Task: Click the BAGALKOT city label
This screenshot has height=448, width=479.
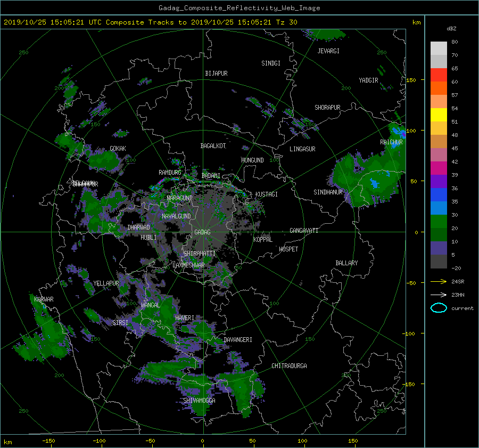Action: pos(213,146)
